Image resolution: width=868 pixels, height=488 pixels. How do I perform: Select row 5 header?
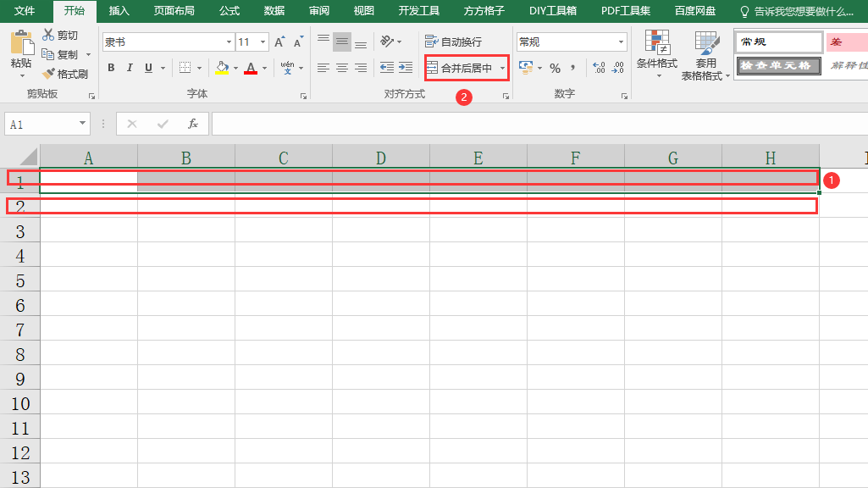20,280
